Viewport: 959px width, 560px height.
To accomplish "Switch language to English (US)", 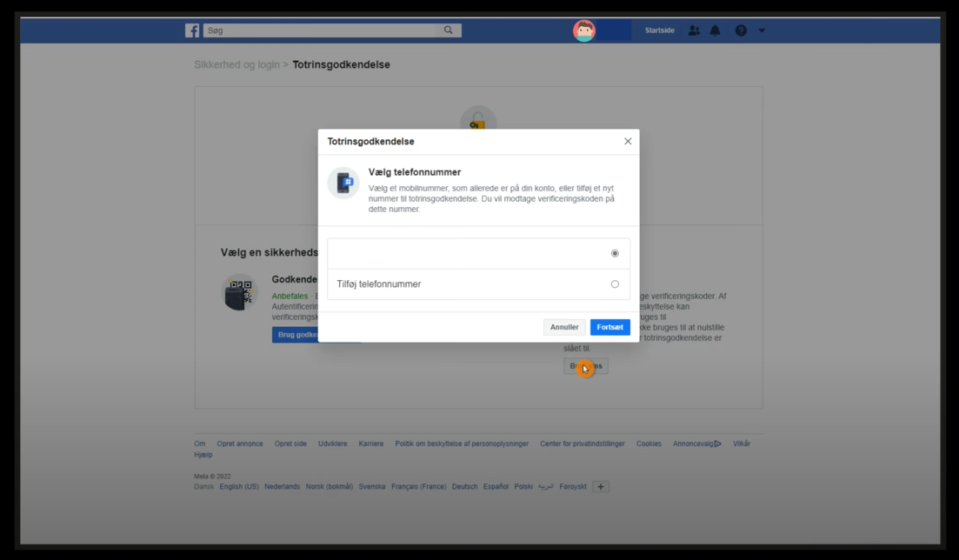I will [239, 487].
